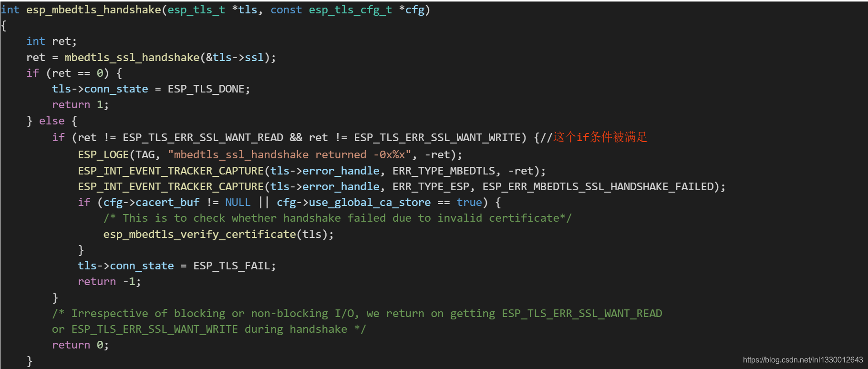
Task: Click the esp_tls_cfg_t parameter type
Action: (350, 10)
